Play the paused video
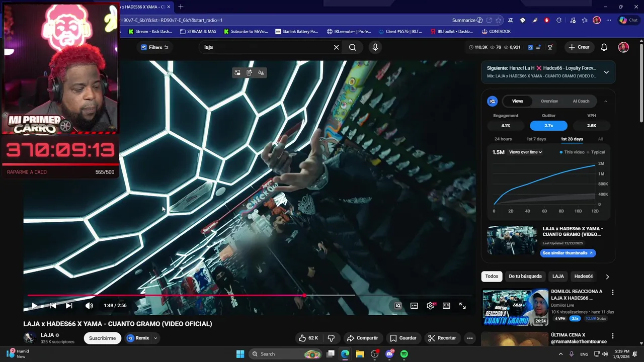Screen dimensions: 644x362 click(x=34, y=306)
